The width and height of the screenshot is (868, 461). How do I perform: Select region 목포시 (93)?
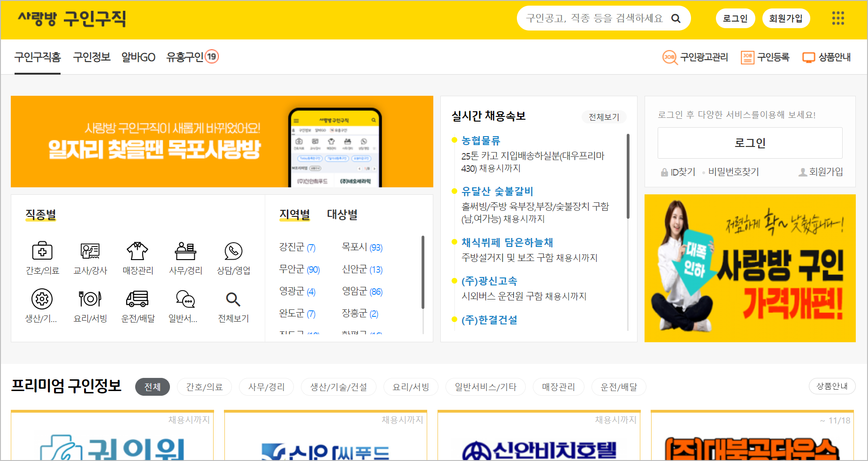pos(362,247)
